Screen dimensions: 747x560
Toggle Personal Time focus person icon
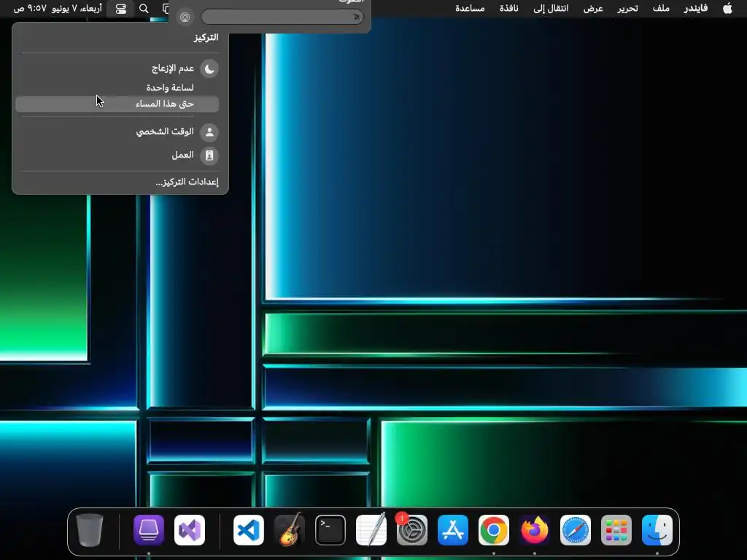tap(209, 133)
